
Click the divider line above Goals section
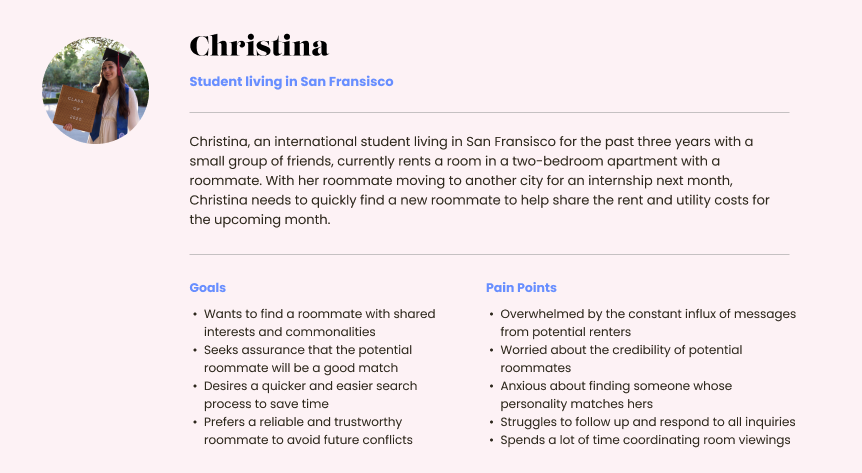(x=489, y=254)
